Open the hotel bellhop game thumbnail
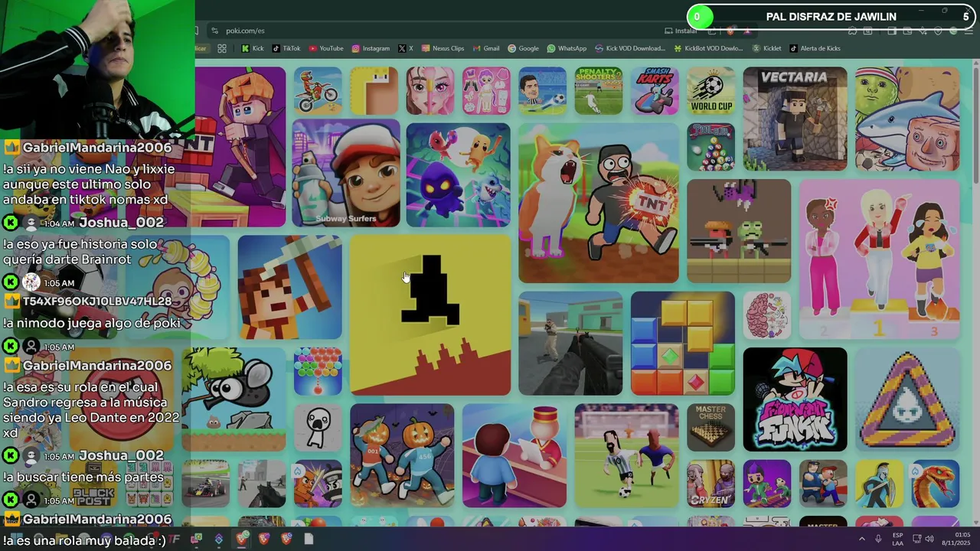Screen dimensions: 980x551 pos(514,455)
